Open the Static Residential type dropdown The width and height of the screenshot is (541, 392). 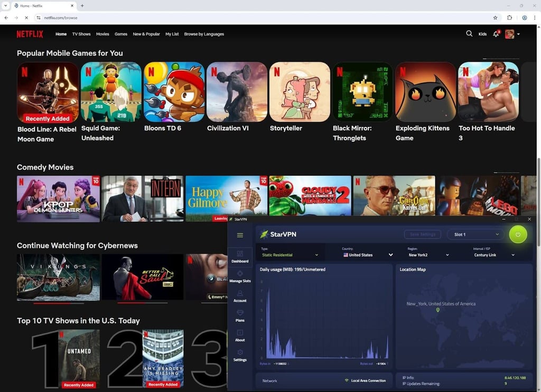coord(290,255)
